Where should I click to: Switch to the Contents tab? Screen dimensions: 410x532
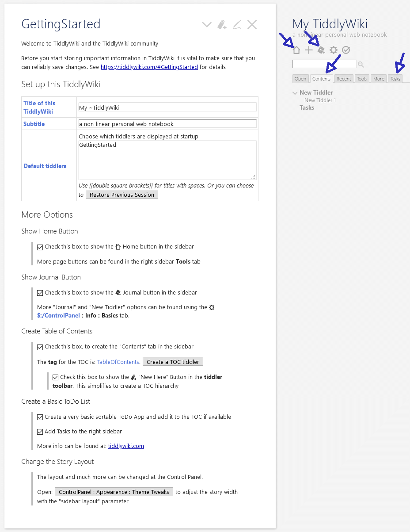pos(321,79)
